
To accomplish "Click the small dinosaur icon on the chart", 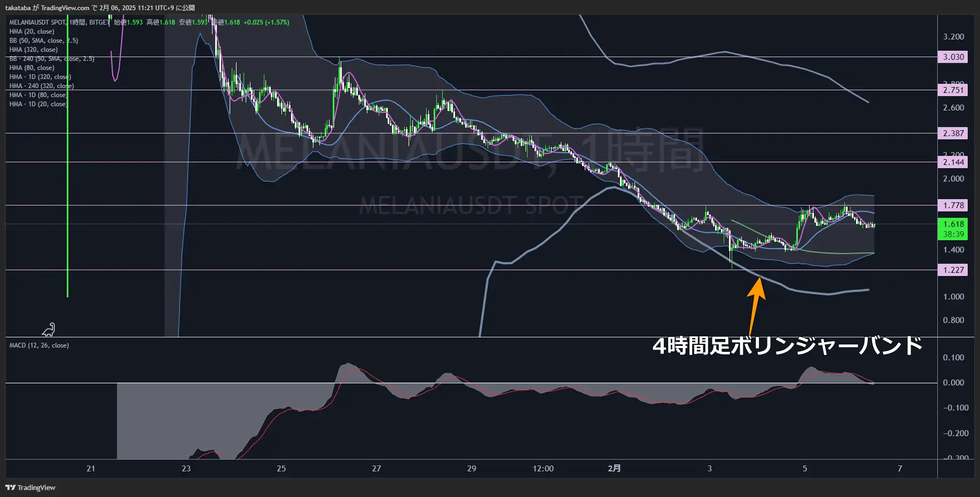I will (x=49, y=329).
